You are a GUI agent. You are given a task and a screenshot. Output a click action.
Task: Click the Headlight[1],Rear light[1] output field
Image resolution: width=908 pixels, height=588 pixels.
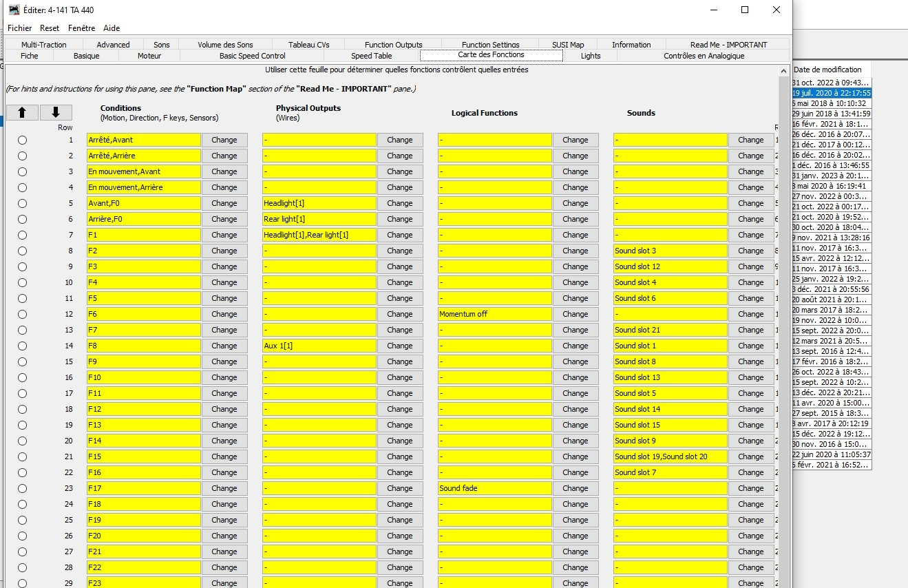319,235
